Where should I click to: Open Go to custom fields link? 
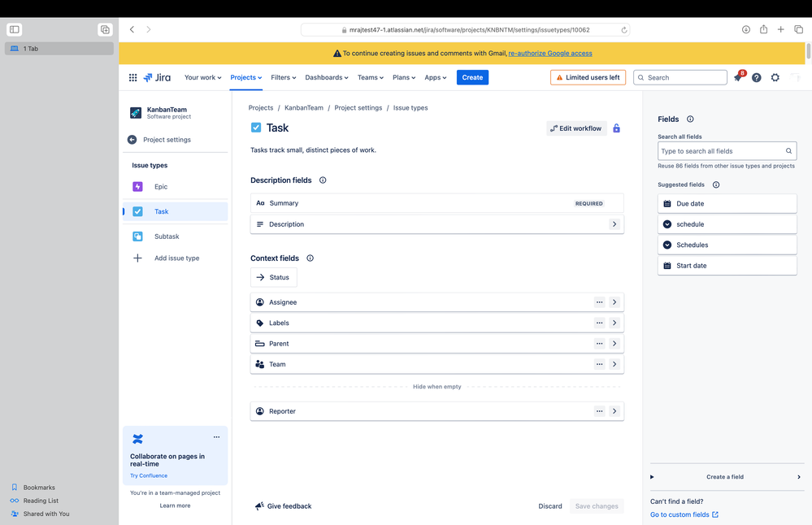point(684,514)
